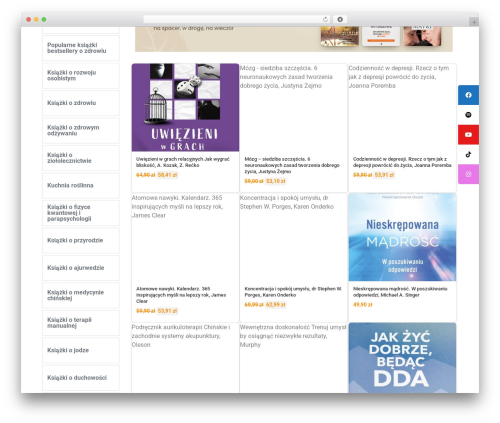
Task: Click Nieskrępowana mądrość product title under cover
Action: click(400, 292)
